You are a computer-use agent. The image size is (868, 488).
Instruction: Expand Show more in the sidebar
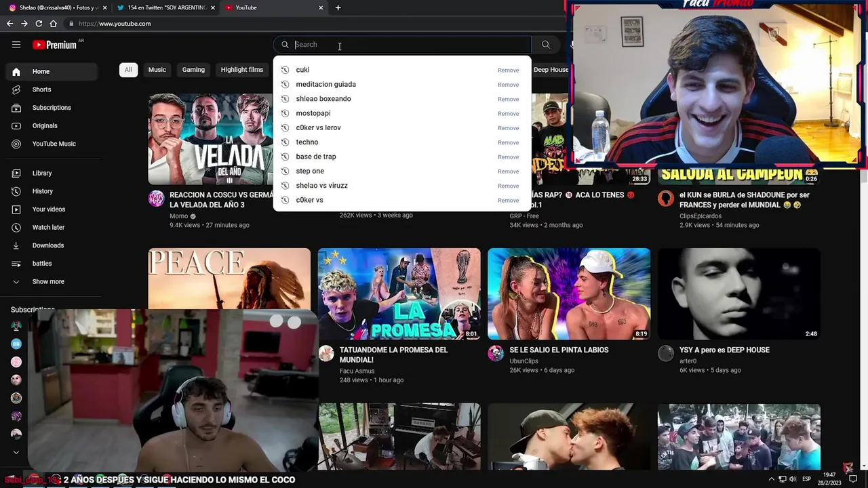pyautogui.click(x=50, y=282)
